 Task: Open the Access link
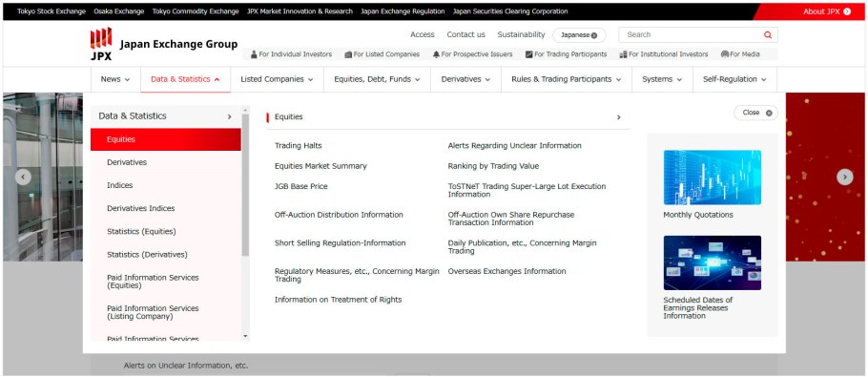click(423, 34)
